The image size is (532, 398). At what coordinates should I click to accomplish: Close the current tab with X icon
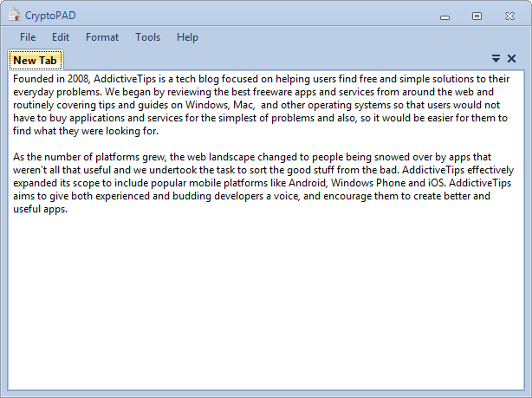click(x=511, y=59)
